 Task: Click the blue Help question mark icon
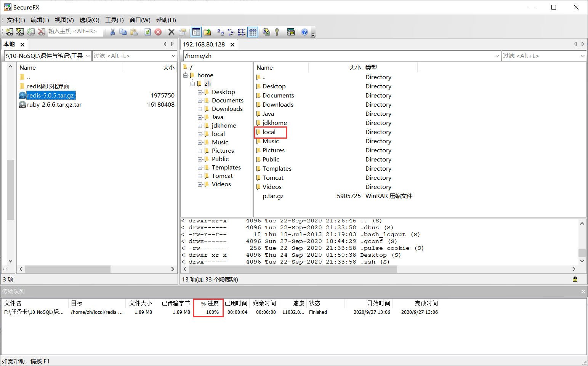tap(304, 32)
